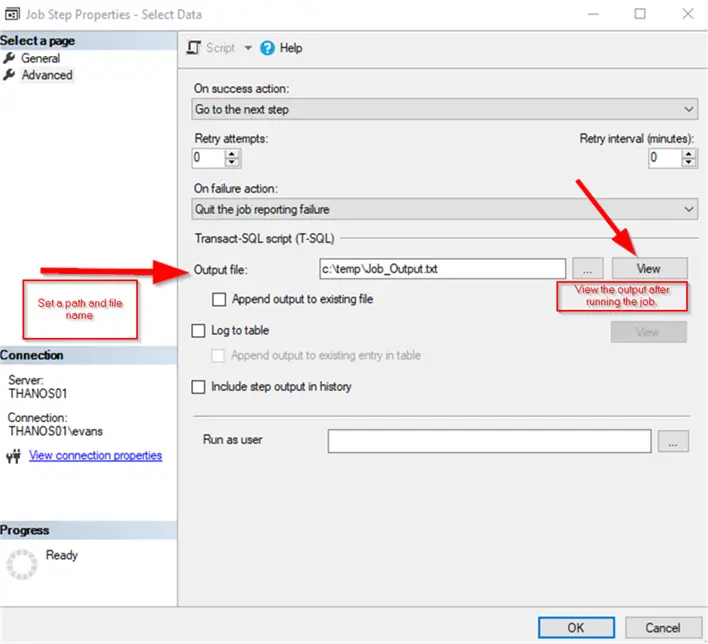Open View connection properties link

[x=95, y=455]
